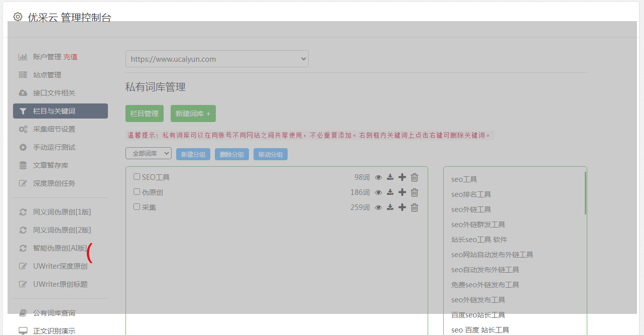This screenshot has height=335, width=644.
Task: Add words to 采集 library
Action: [402, 207]
